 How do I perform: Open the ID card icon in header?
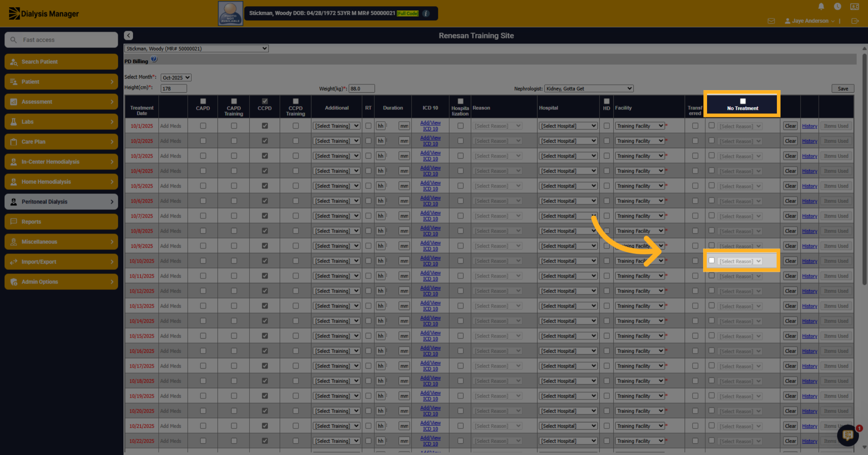[854, 7]
